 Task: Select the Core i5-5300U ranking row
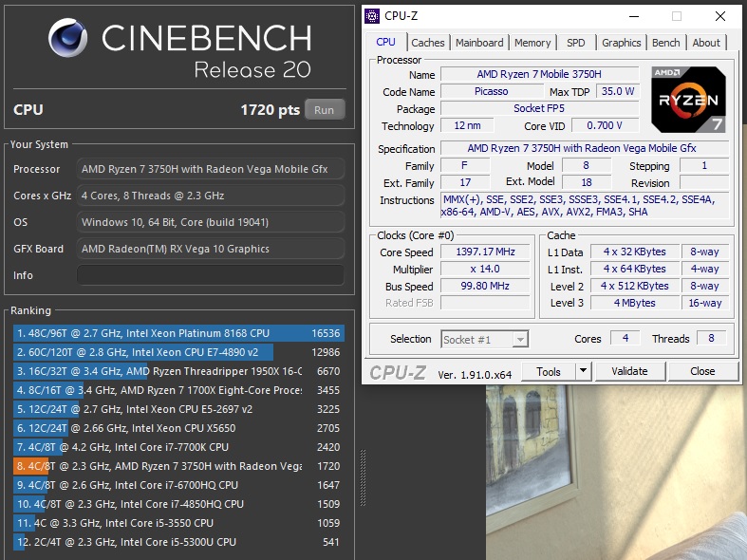(x=178, y=542)
